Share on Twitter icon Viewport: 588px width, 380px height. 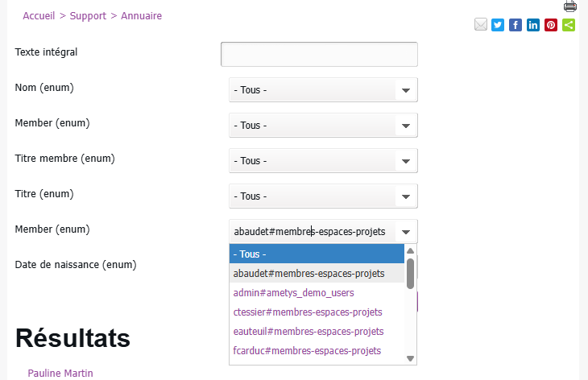tap(498, 25)
